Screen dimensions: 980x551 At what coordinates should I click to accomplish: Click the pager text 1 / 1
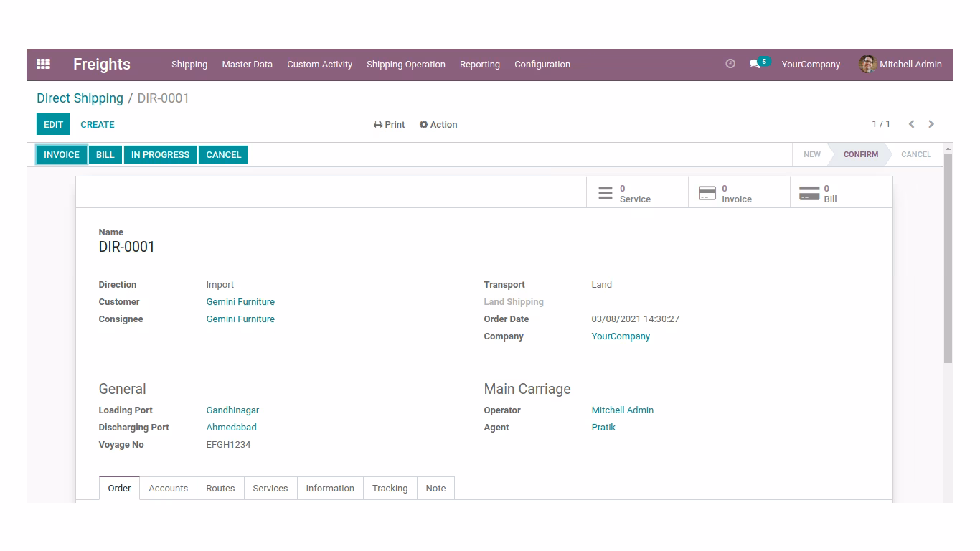881,124
